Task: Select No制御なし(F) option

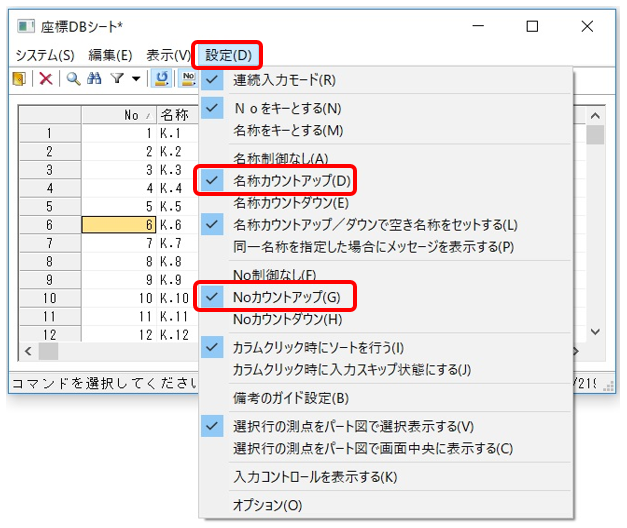Action: pyautogui.click(x=386, y=275)
